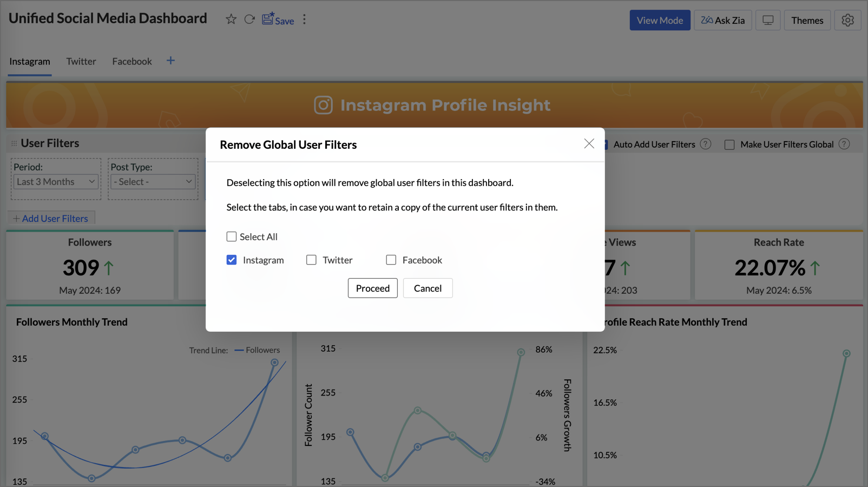Save the dashboard

point(278,19)
